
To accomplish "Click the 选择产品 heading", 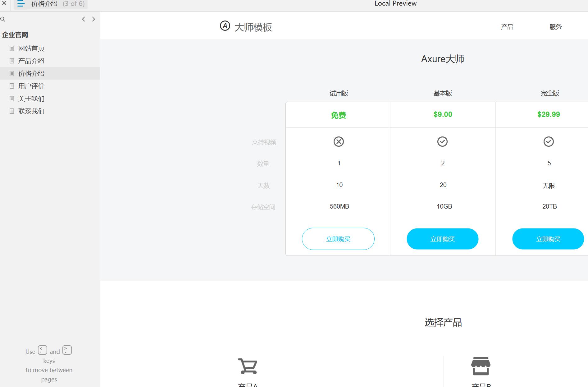I will [x=443, y=323].
